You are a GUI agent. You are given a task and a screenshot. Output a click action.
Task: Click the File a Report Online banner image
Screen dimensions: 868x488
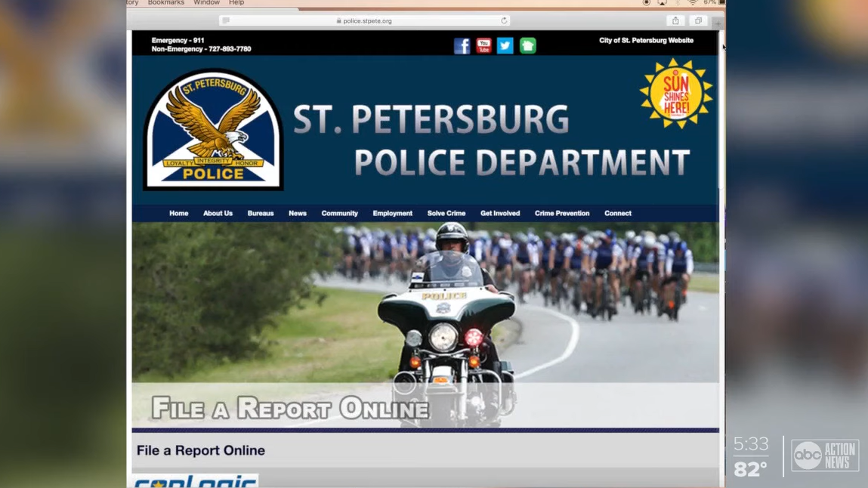tap(425, 326)
